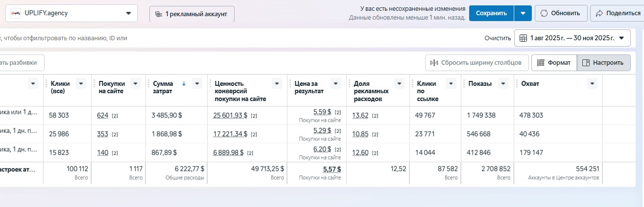Click the total spend 6 222,77 $
The image size is (644, 207).
(190, 168)
